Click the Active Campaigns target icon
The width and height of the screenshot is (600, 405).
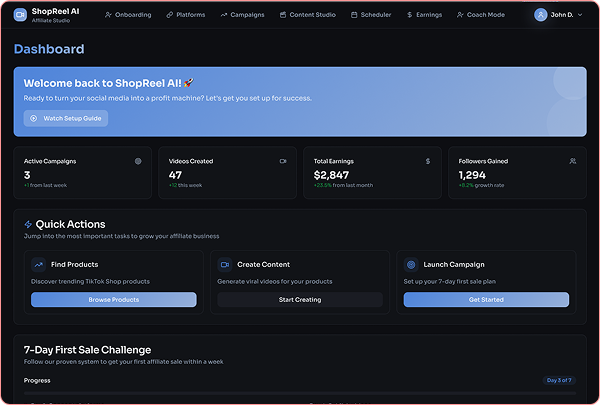[138, 160]
